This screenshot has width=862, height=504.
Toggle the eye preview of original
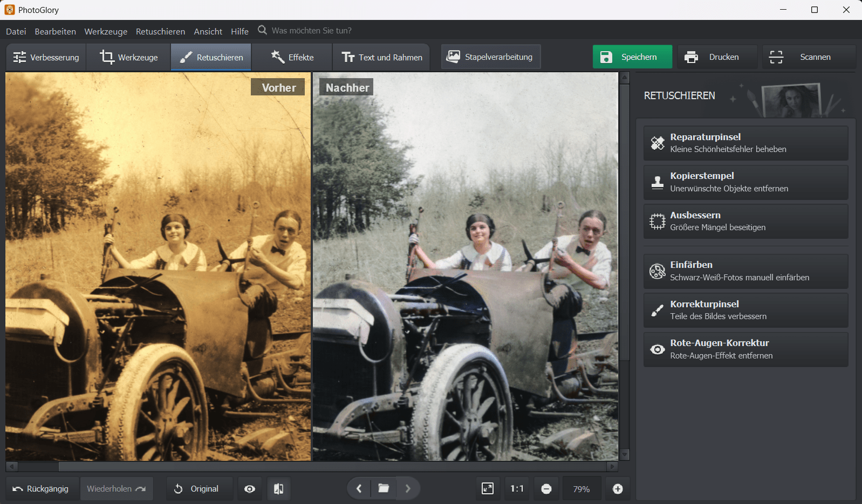pyautogui.click(x=250, y=489)
